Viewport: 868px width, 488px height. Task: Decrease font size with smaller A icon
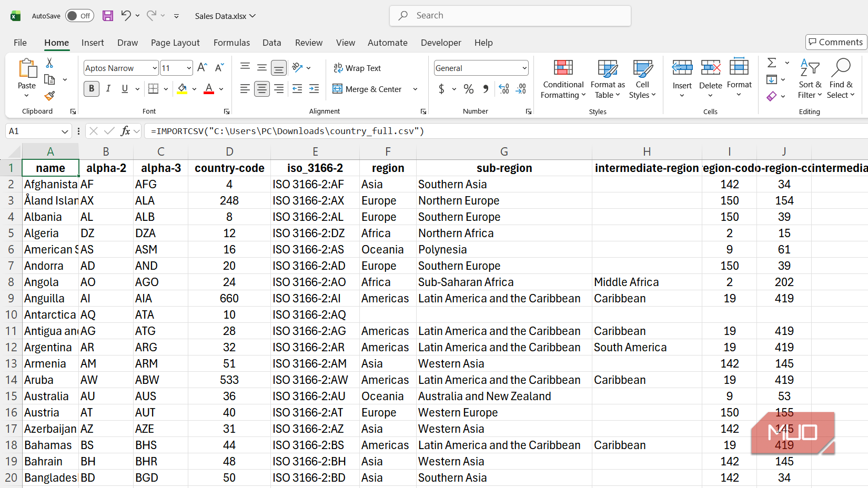pyautogui.click(x=219, y=68)
